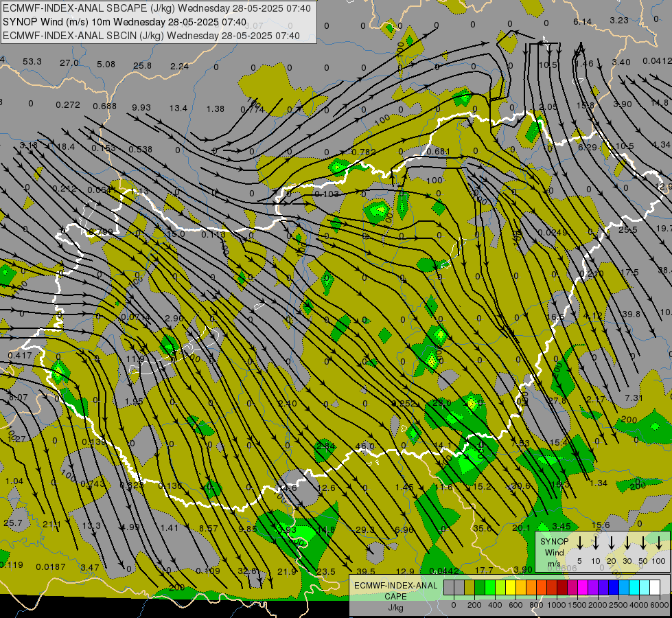Click the map value 46.0
Screen dimensions: 672x618
[364, 446]
